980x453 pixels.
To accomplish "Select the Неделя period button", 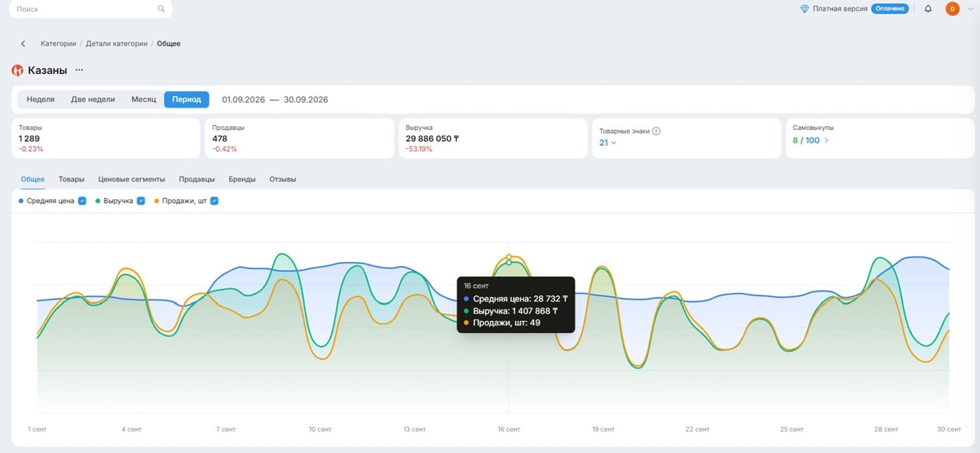I will pos(41,99).
